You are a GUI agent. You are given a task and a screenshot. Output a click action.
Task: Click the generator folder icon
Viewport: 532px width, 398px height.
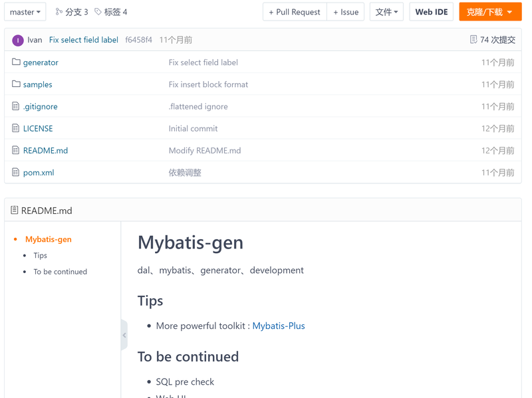tap(16, 62)
